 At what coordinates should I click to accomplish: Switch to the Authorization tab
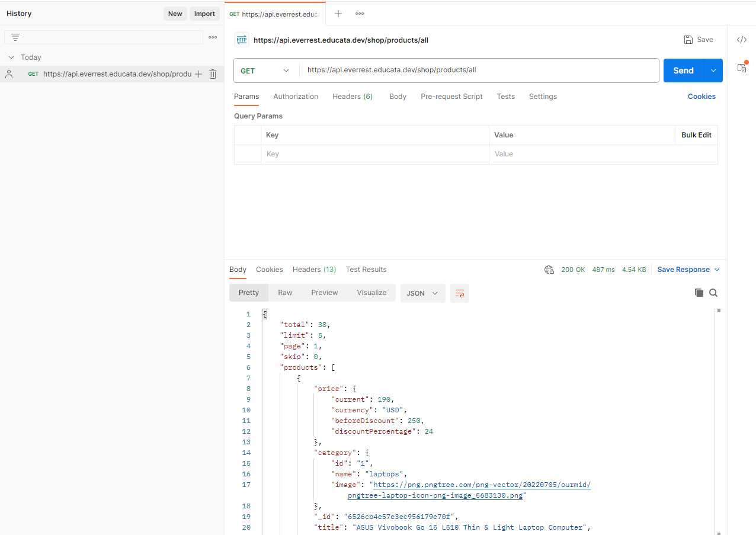[x=296, y=97]
